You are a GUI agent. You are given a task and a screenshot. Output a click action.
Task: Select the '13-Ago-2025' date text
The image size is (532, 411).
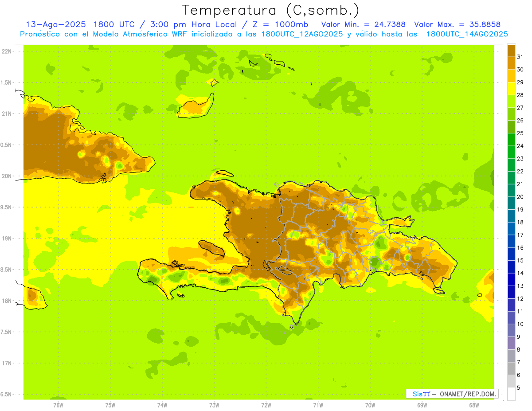(x=55, y=24)
